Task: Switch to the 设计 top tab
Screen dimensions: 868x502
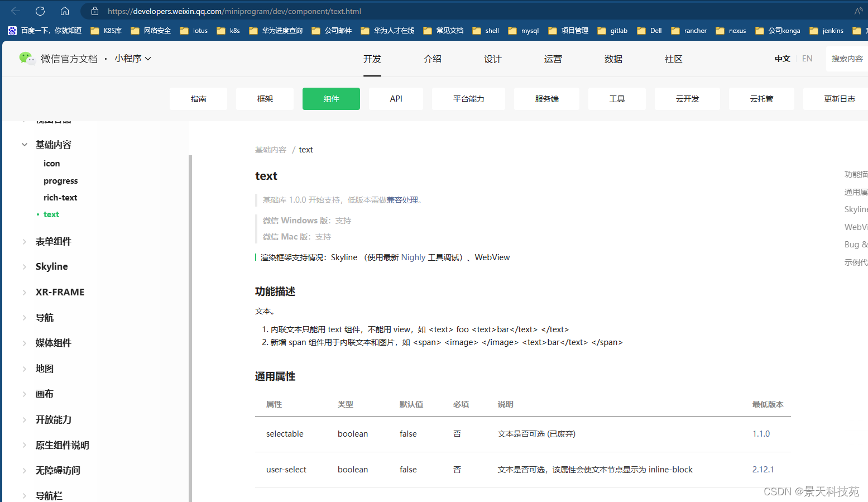Action: tap(493, 59)
